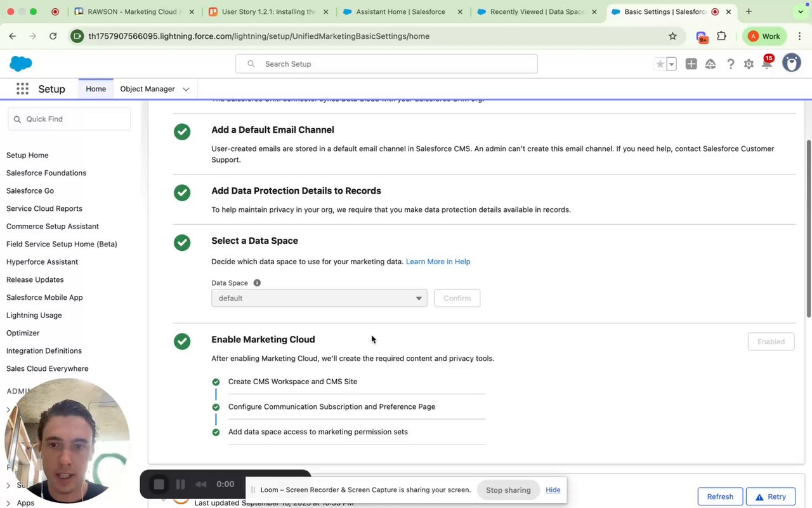812x508 pixels.
Task: Open the Chrome extensions puzzle icon
Action: point(721,36)
